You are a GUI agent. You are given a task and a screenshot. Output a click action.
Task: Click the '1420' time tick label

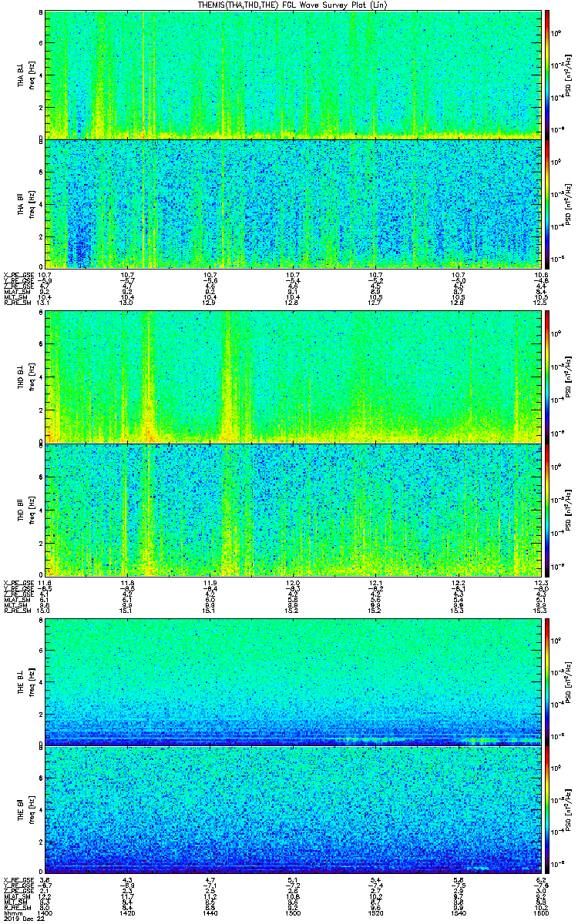pyautogui.click(x=128, y=913)
